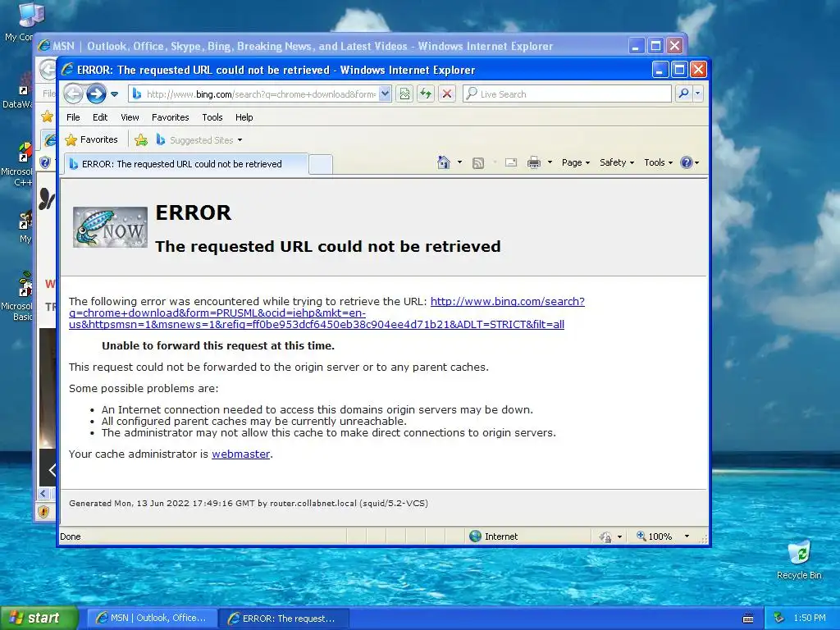
Task: Toggle the Compatibility View icon
Action: [x=404, y=94]
